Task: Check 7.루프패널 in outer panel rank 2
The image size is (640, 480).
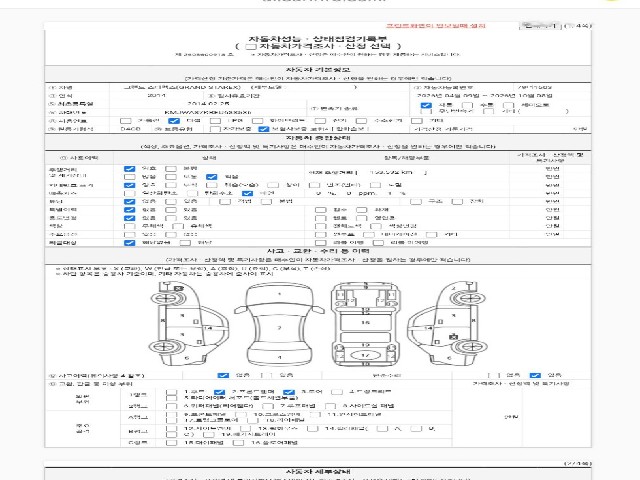Action: pyautogui.click(x=268, y=406)
